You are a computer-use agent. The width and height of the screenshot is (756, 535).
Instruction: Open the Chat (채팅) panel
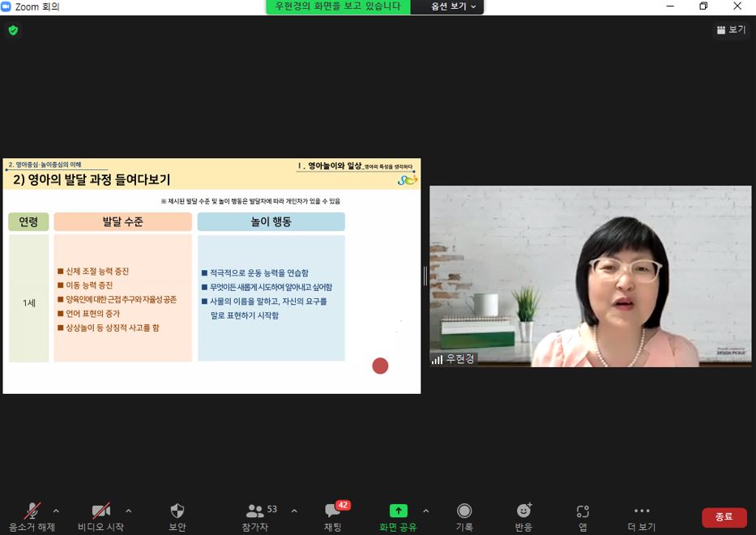pyautogui.click(x=333, y=511)
